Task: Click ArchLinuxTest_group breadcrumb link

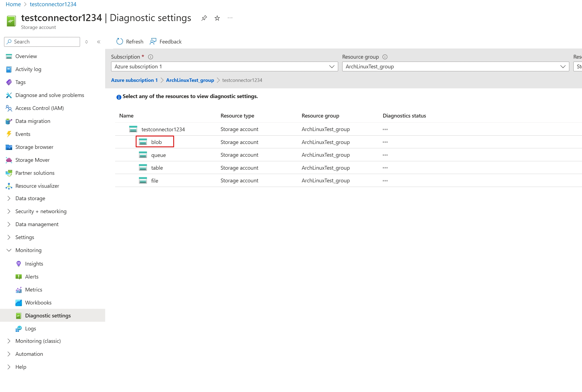Action: click(190, 80)
